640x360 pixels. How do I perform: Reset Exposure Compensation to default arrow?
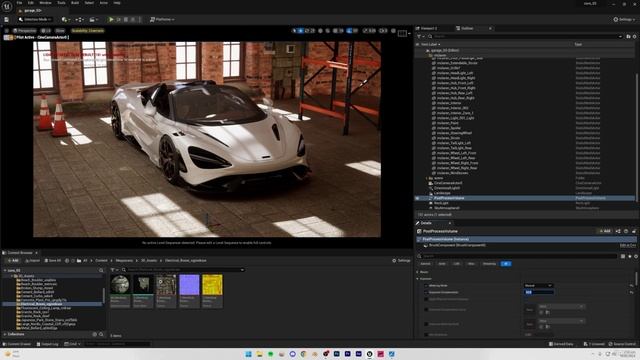(x=631, y=292)
